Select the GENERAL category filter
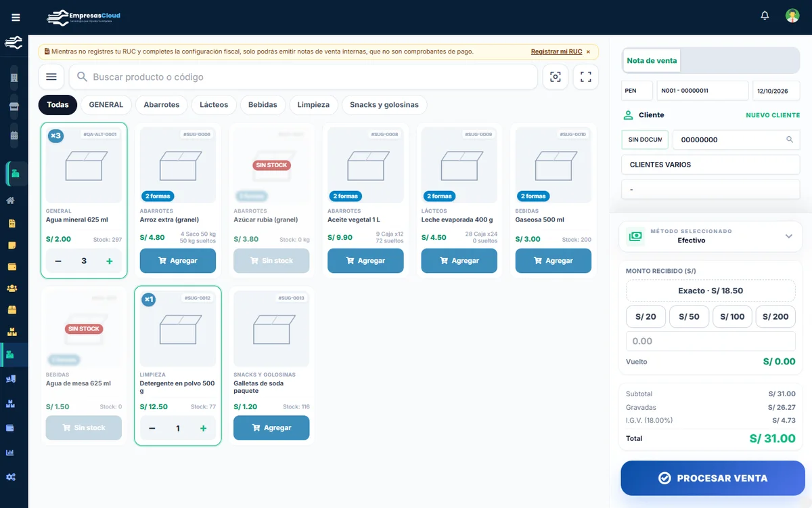Image resolution: width=812 pixels, height=508 pixels. pyautogui.click(x=106, y=105)
